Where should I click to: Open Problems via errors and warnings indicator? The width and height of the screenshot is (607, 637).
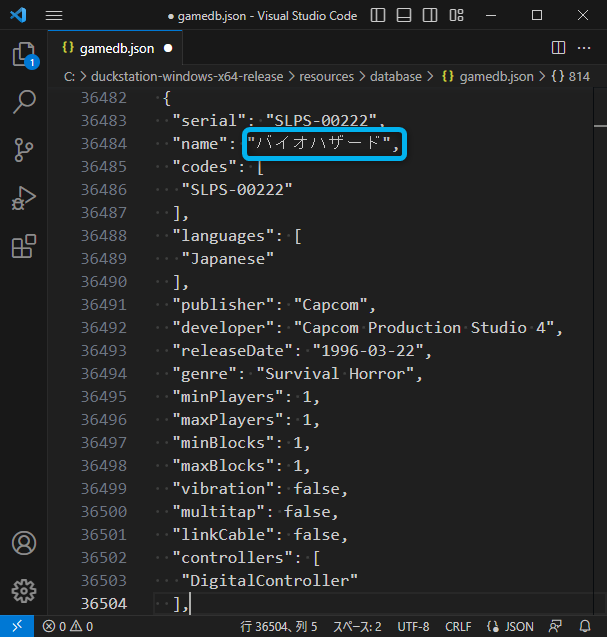pyautogui.click(x=68, y=626)
